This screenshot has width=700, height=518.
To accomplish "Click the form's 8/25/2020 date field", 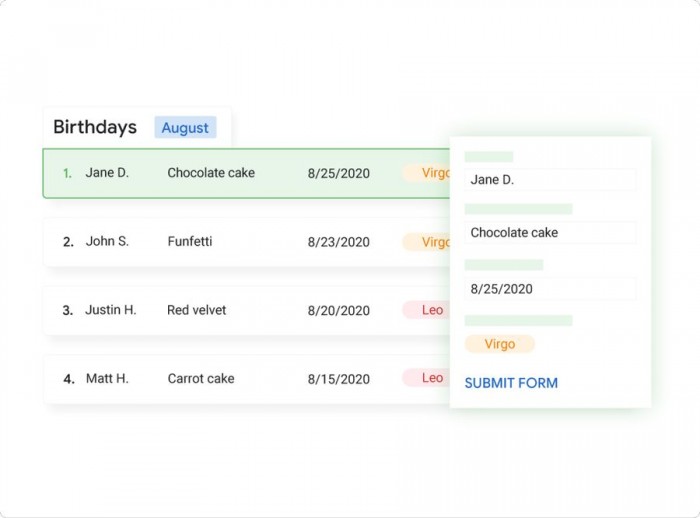I will pyautogui.click(x=550, y=289).
